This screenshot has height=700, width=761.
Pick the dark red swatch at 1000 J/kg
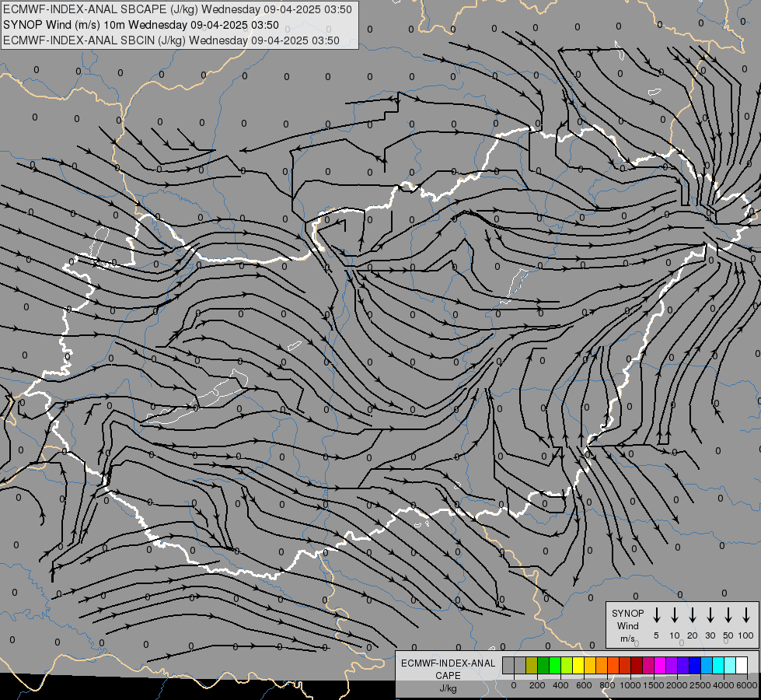click(x=637, y=665)
